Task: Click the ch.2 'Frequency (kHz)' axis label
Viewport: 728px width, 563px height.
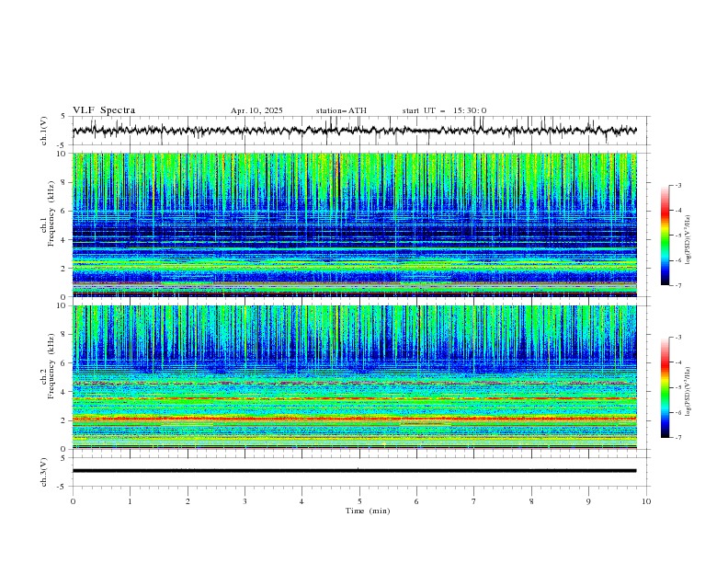Action: coord(51,366)
